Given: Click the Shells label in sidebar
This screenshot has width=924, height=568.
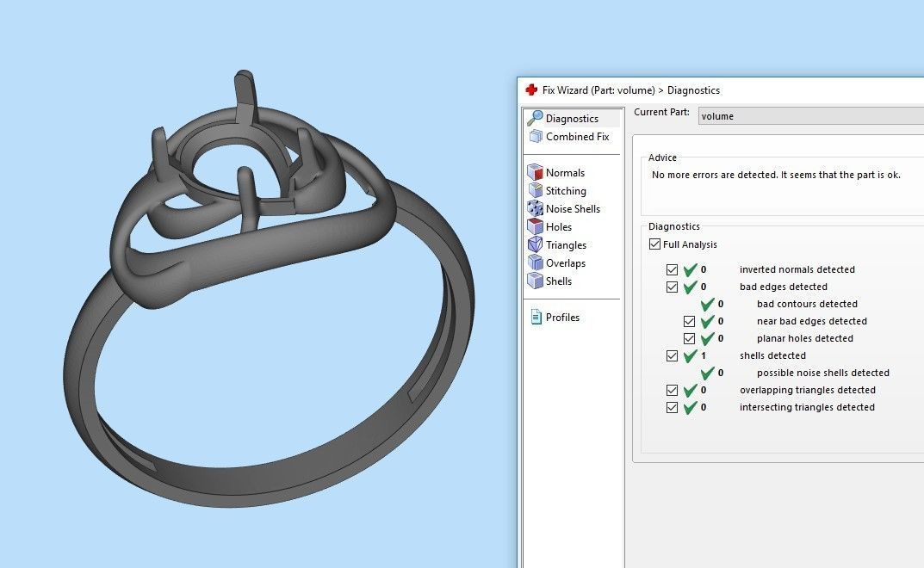Looking at the screenshot, I should click(559, 281).
